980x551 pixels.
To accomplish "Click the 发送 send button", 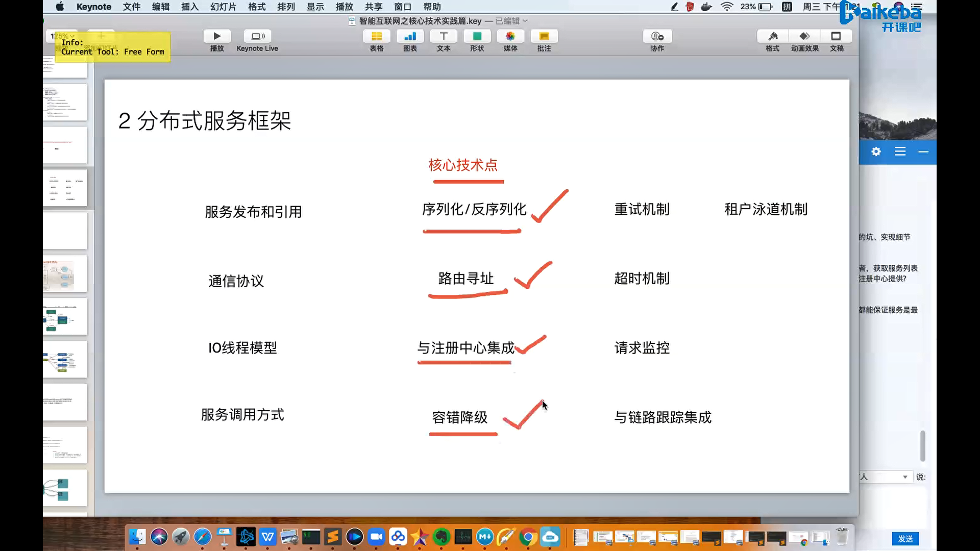I will (x=905, y=539).
